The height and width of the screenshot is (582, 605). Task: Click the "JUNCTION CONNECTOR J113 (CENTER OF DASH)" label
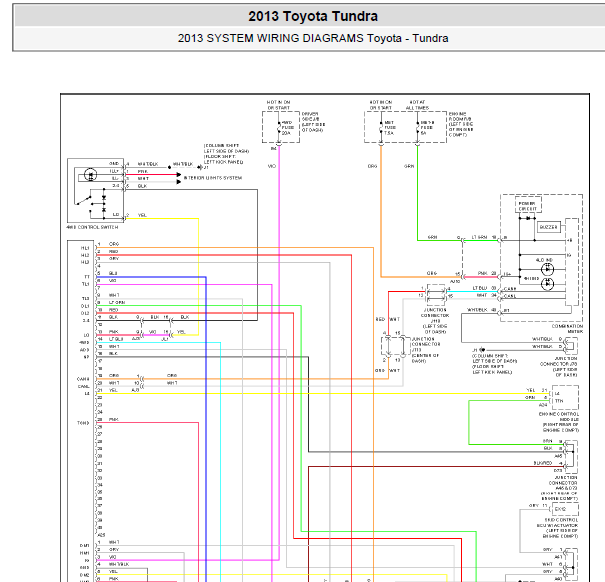click(425, 350)
